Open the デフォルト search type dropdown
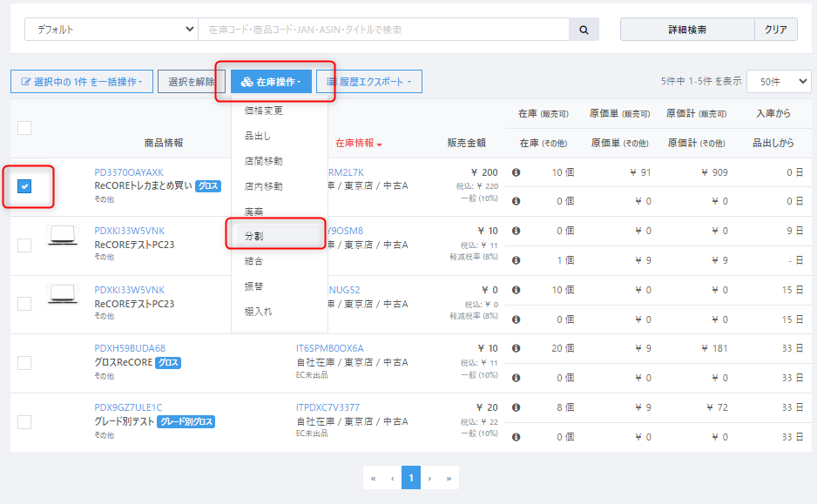 click(x=111, y=30)
